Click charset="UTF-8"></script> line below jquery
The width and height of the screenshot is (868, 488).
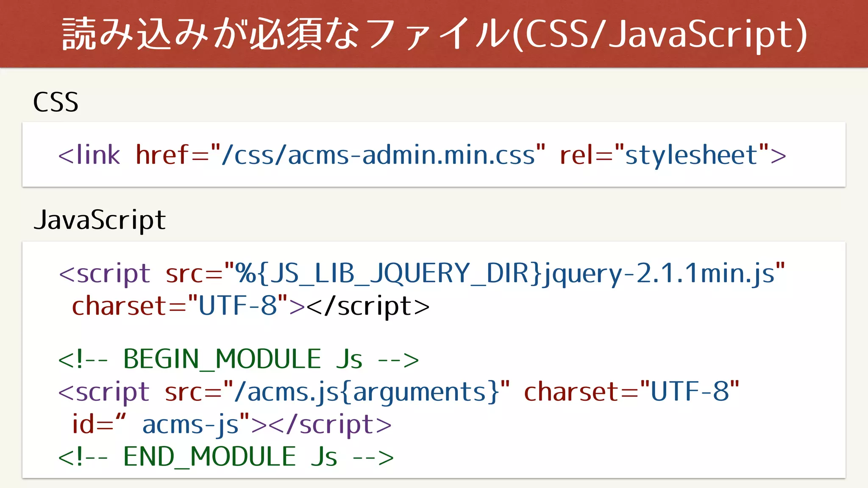251,306
